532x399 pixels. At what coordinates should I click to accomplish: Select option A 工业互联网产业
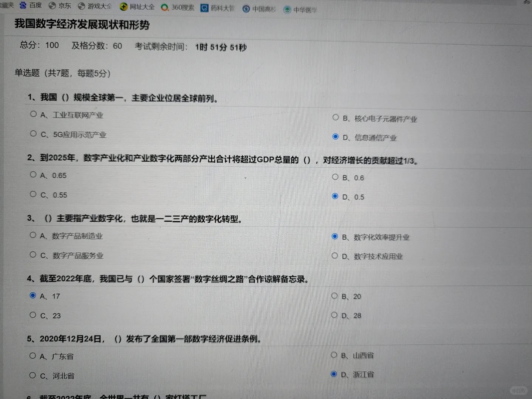click(x=34, y=114)
